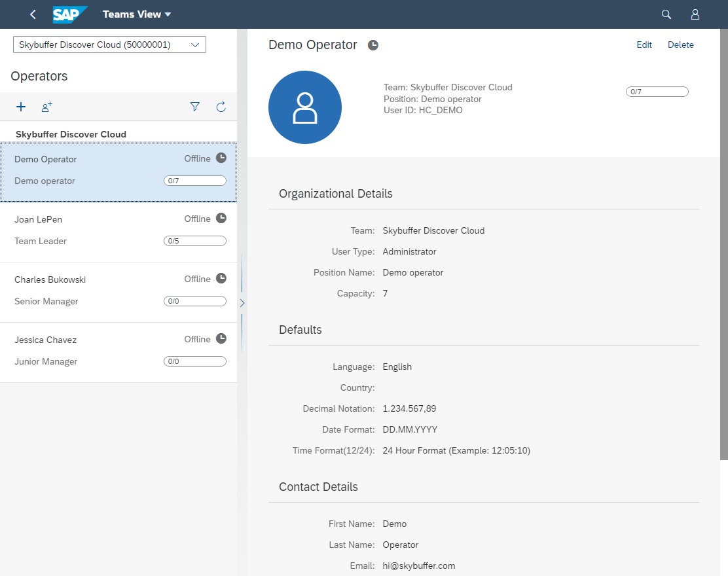Click the Organizational Details section heading
Viewport: 728px width, 576px height.
coord(336,194)
